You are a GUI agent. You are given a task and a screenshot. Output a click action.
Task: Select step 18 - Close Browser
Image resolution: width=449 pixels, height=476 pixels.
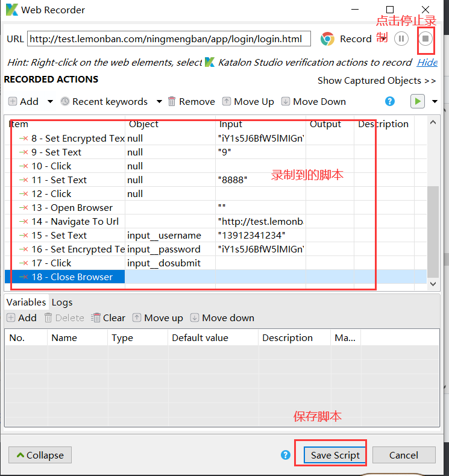pyautogui.click(x=64, y=277)
